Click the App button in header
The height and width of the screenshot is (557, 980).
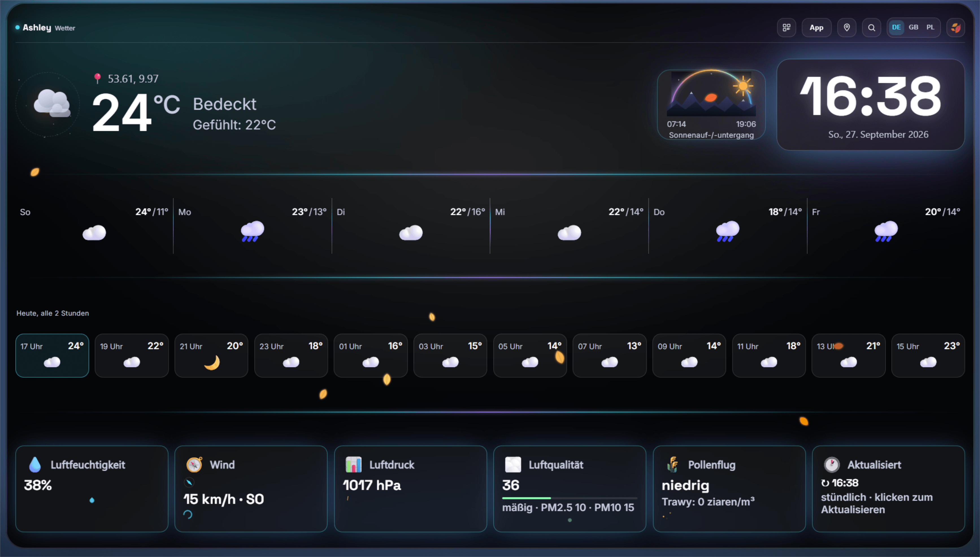[x=816, y=27]
